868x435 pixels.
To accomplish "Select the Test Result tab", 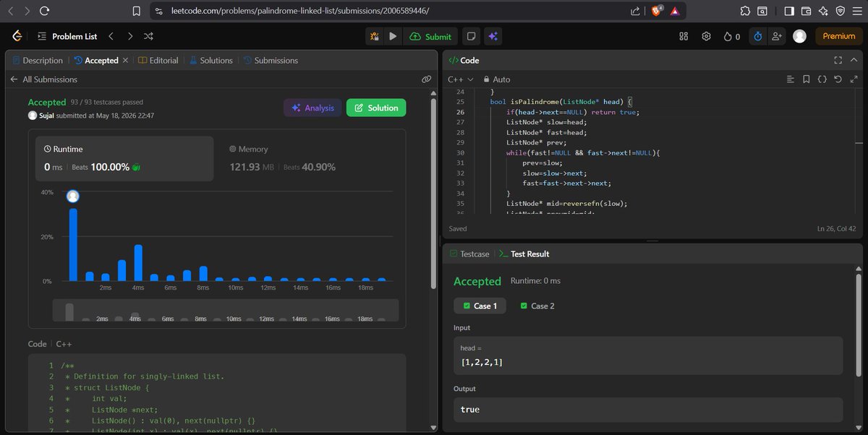I will 524,254.
